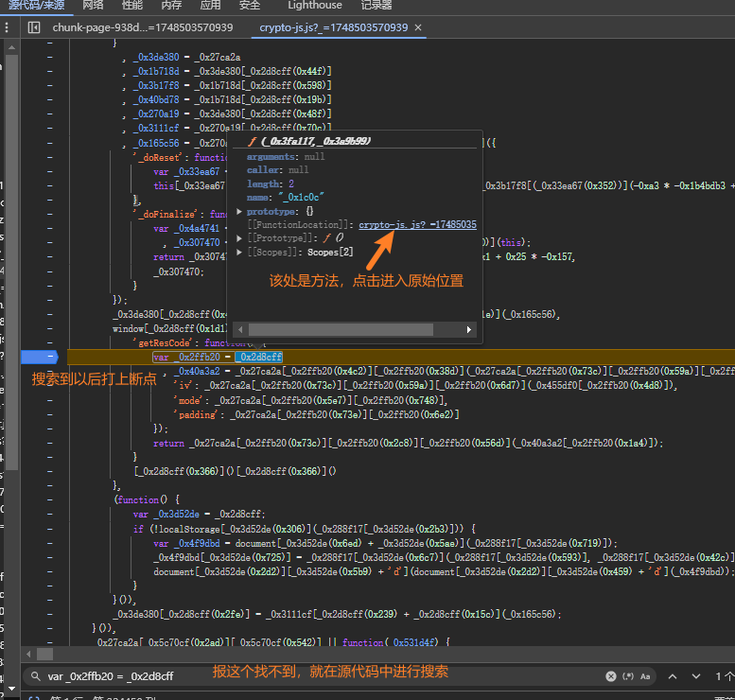Expand the prototype property in popup
Image resolution: width=735 pixels, height=700 pixels.
click(239, 211)
